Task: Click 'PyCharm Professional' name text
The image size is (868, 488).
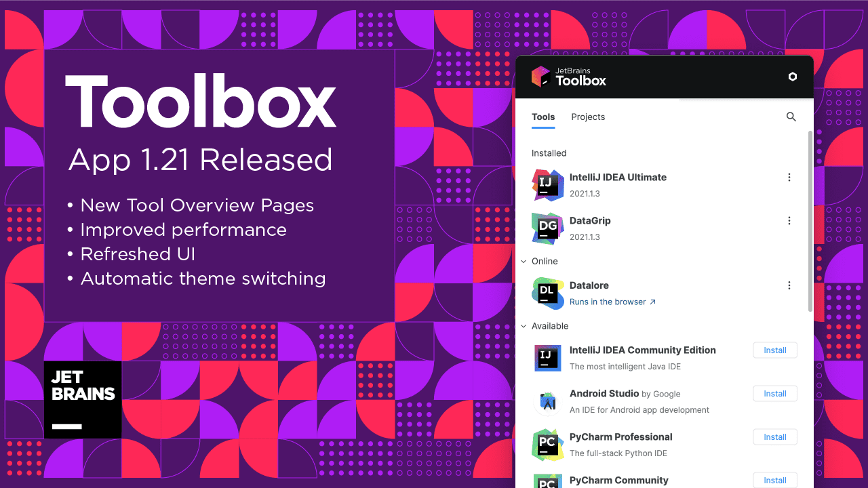Action: [621, 437]
